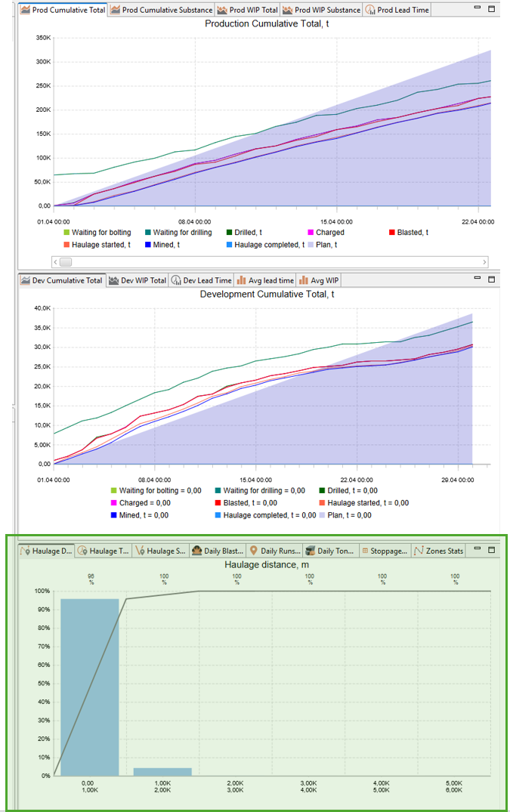
Task: Open the Zones Stats tab
Action: pyautogui.click(x=438, y=551)
